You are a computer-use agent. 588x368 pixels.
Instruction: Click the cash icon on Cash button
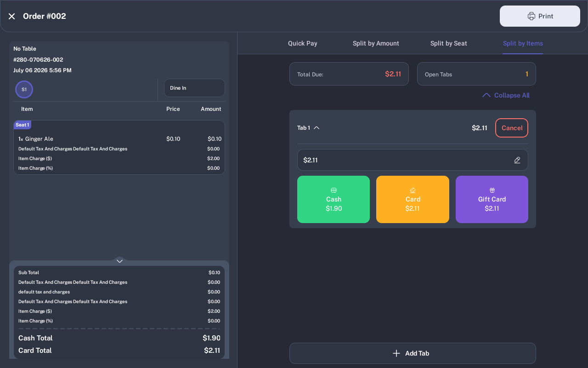334,190
